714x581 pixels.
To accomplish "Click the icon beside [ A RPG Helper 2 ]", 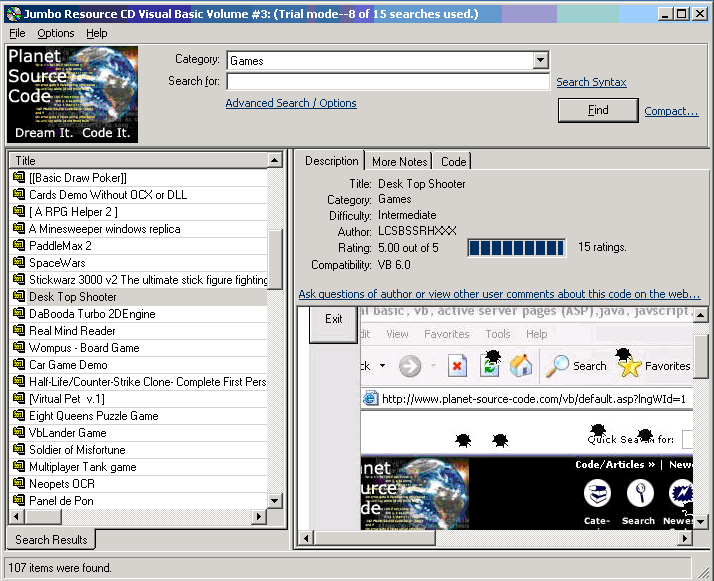I will coord(19,211).
